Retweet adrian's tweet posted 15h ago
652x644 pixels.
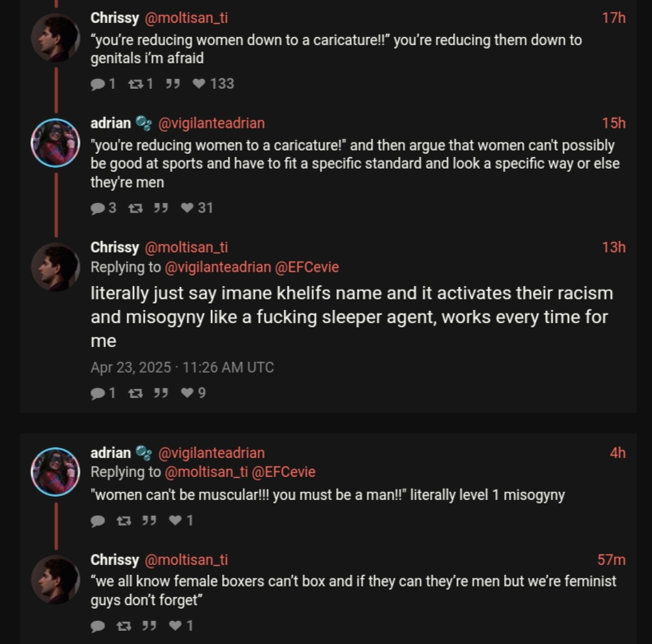pyautogui.click(x=136, y=208)
